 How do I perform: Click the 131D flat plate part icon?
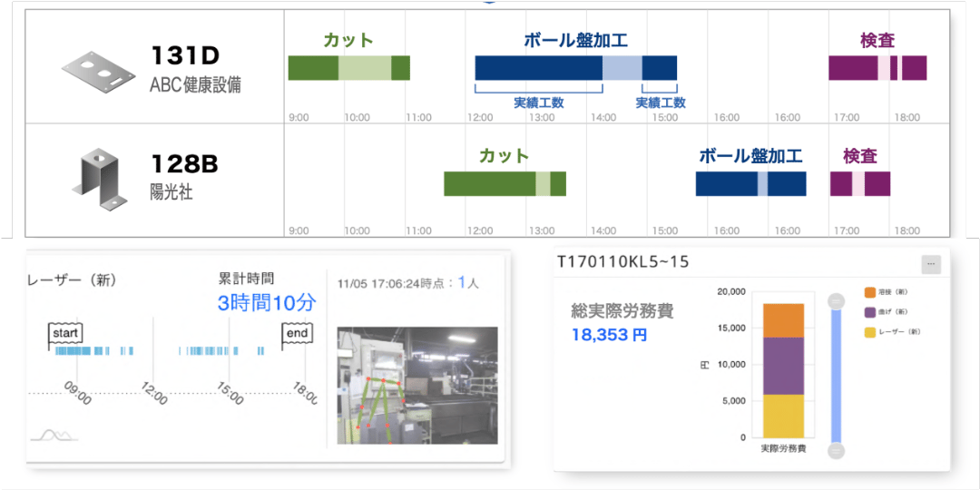tap(98, 74)
